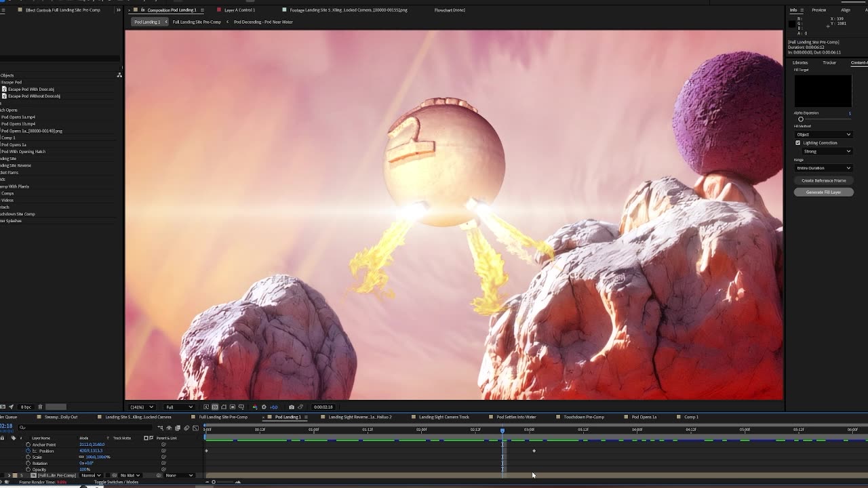Click Create Reference Frame button

click(823, 180)
